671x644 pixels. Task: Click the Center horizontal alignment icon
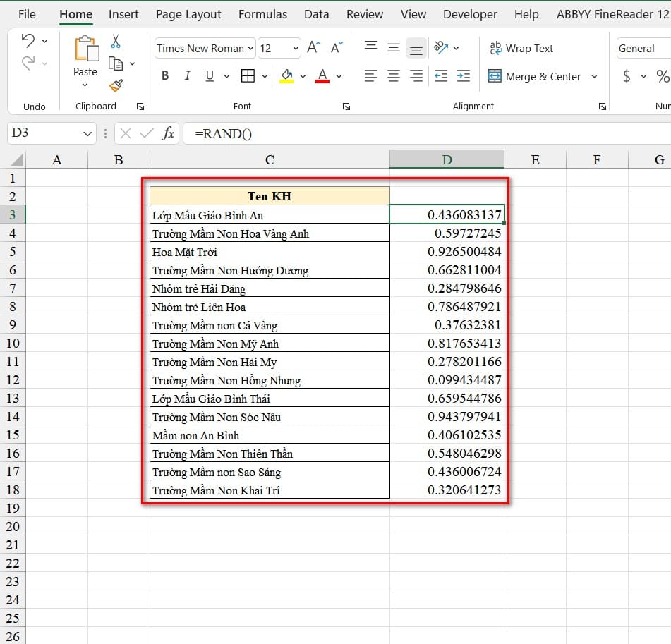click(x=394, y=76)
